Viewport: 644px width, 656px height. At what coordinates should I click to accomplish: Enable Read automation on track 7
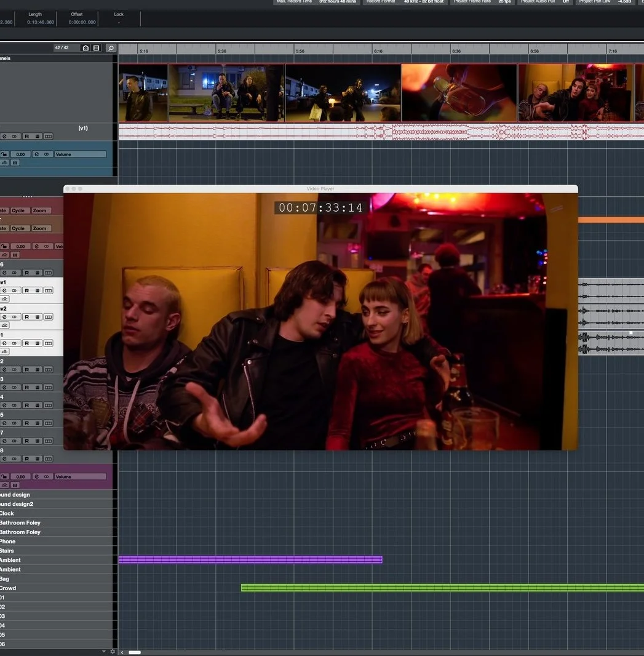click(x=27, y=441)
